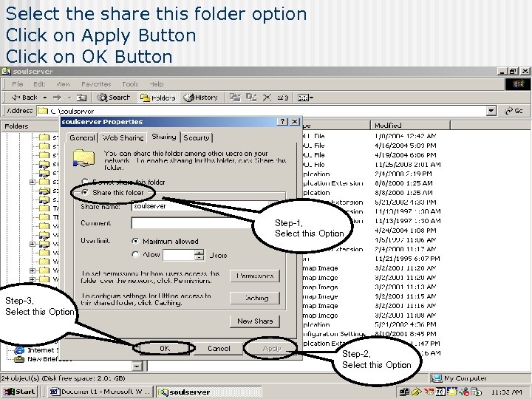The width and height of the screenshot is (532, 399).
Task: Click the dialog's question mark help button
Action: [x=282, y=121]
